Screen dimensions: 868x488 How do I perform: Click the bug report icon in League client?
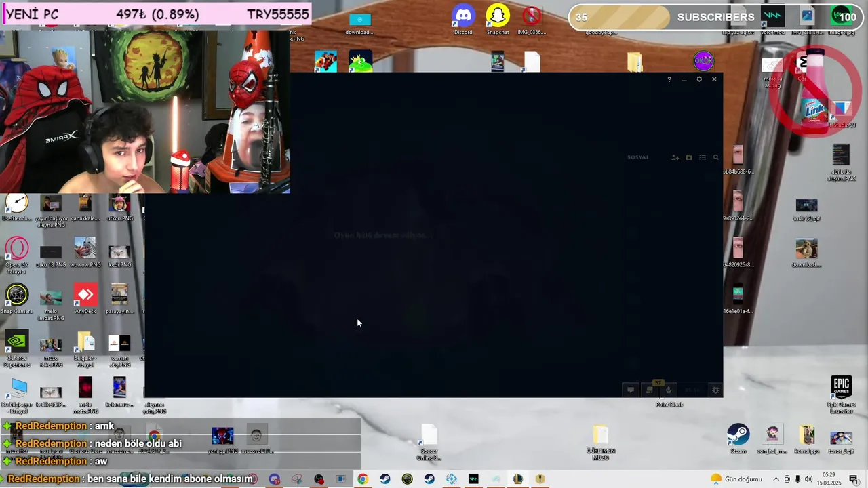(x=715, y=390)
